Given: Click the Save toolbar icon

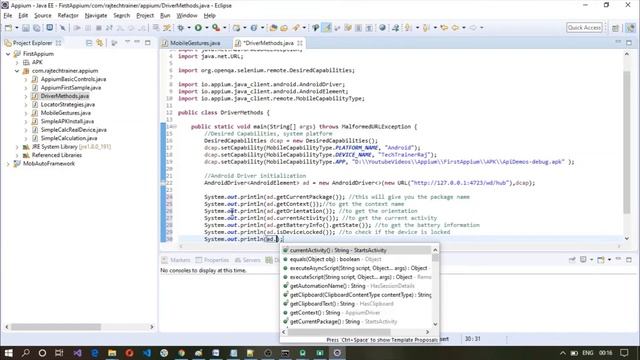Looking at the screenshot, I should pos(26,28).
